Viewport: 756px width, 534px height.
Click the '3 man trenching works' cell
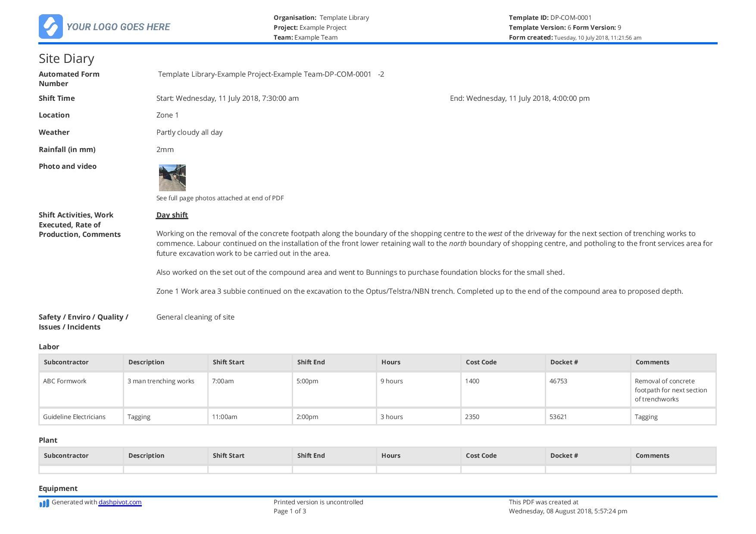click(x=166, y=389)
